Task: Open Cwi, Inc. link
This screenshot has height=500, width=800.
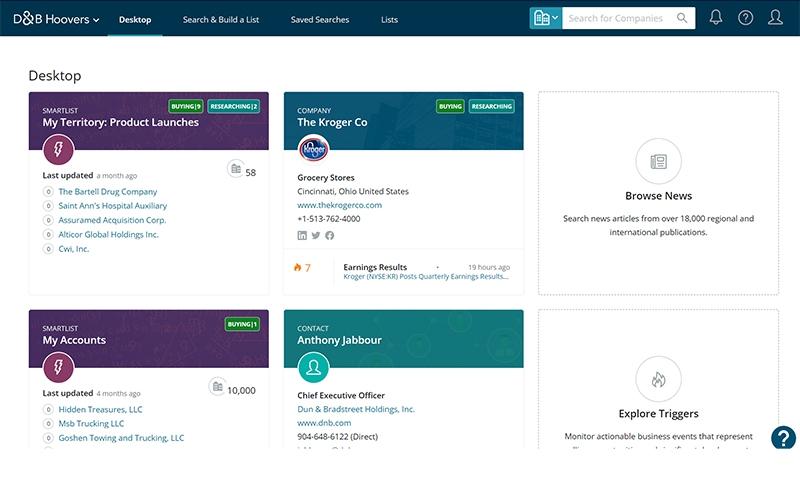Action: [x=73, y=248]
